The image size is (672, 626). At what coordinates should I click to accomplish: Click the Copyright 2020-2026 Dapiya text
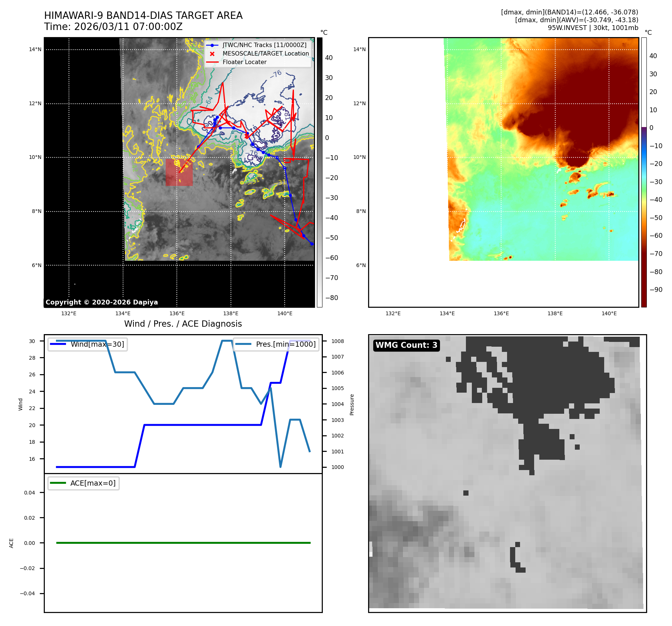click(102, 302)
